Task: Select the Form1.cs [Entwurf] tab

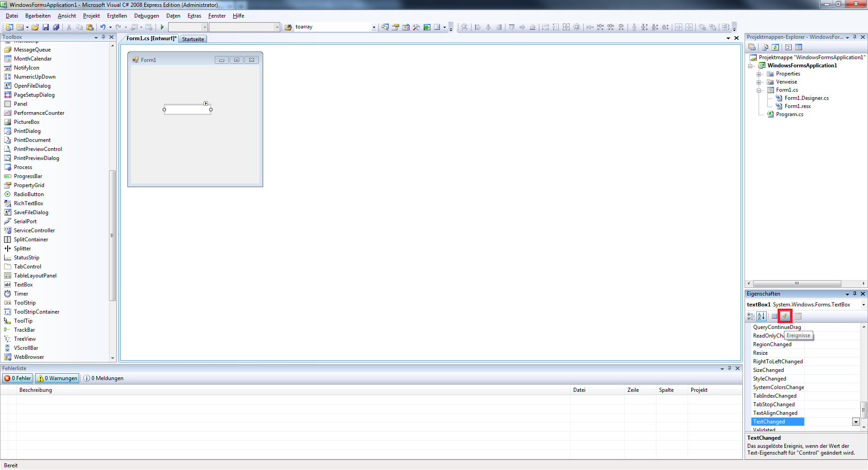Action: pos(151,38)
